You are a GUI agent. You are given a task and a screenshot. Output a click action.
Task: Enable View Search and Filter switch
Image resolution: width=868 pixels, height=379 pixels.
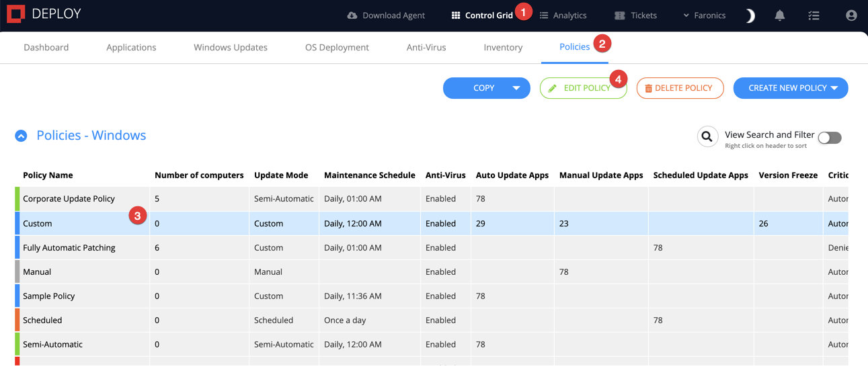click(830, 138)
